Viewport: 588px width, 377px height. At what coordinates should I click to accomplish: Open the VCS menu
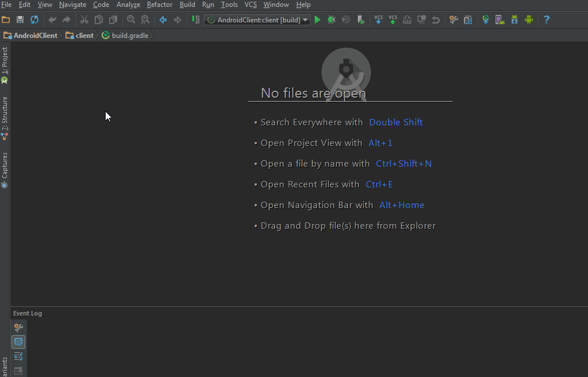[250, 5]
